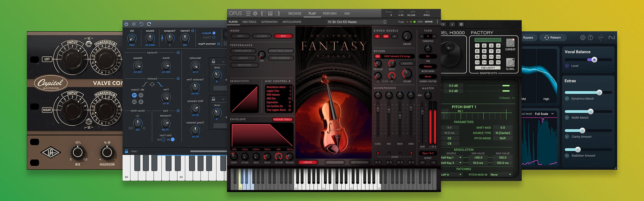Viewport: 644px width, 201px height.
Task: Toggle the Stereo Double ON switch
Action: tap(386, 36)
